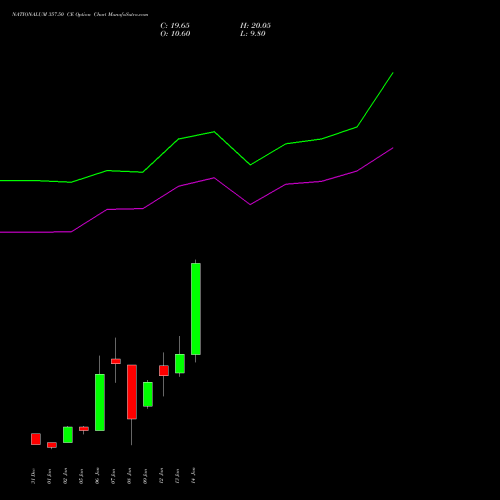Click the close value C: 19.65
Viewport: 500px width, 500px height.
click(x=175, y=26)
